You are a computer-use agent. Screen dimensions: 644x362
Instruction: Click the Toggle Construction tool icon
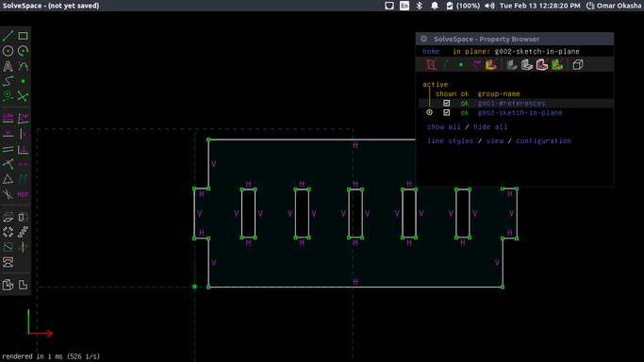click(8, 96)
